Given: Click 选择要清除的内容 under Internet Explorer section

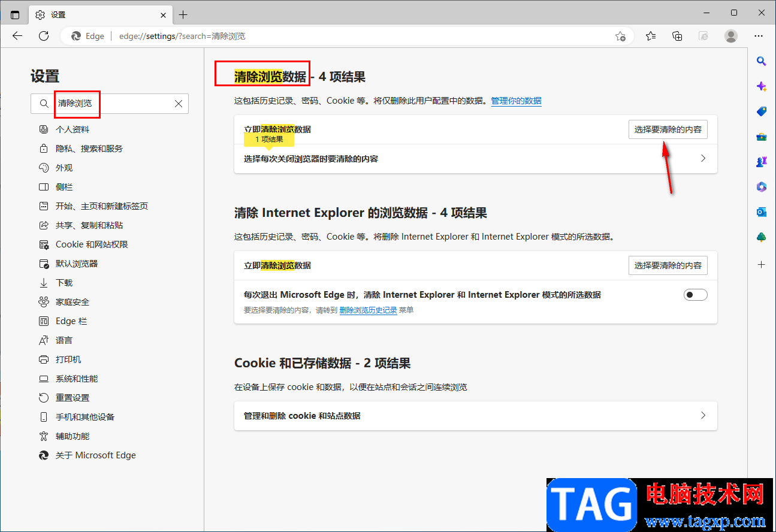Looking at the screenshot, I should (x=668, y=265).
